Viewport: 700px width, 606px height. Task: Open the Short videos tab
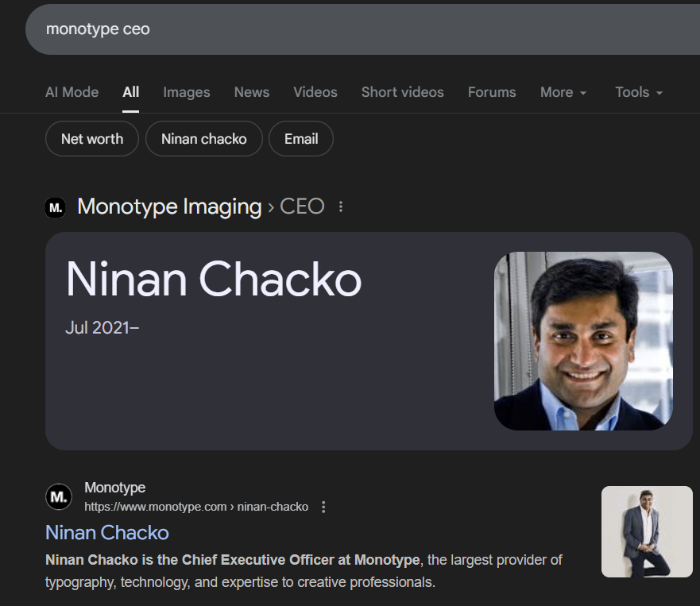tap(403, 92)
